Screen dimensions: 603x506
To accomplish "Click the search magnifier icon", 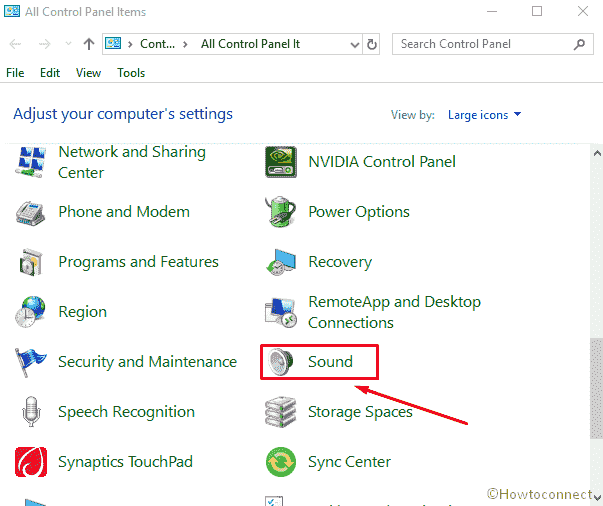I will [x=579, y=44].
